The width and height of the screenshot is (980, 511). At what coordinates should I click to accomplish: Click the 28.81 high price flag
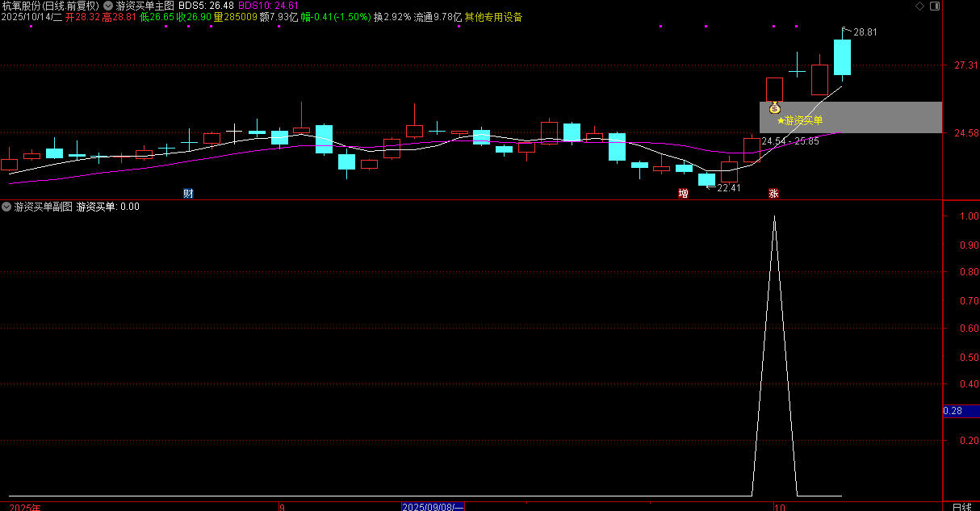click(x=864, y=32)
